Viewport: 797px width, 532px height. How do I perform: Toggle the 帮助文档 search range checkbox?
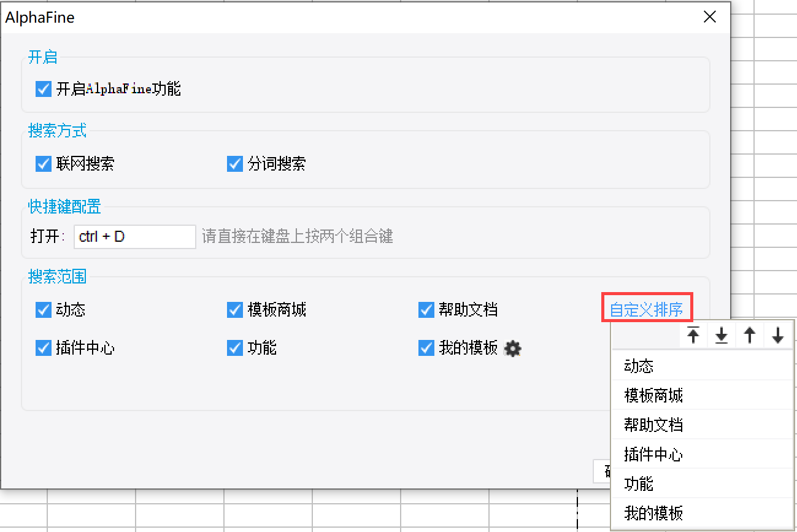coord(426,310)
